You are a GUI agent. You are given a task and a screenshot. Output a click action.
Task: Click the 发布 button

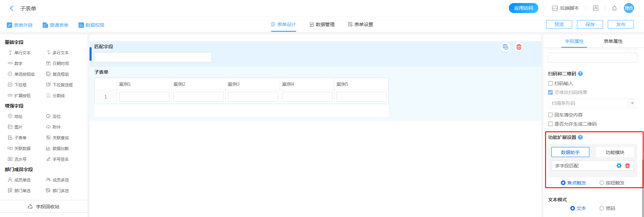(x=621, y=24)
